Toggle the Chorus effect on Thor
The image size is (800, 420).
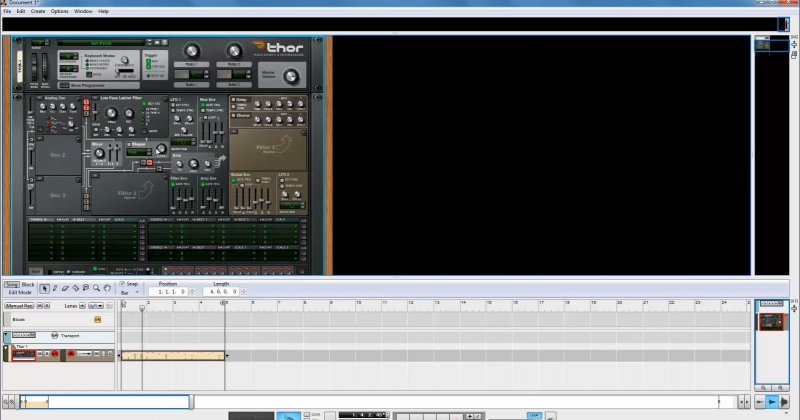click(x=234, y=115)
